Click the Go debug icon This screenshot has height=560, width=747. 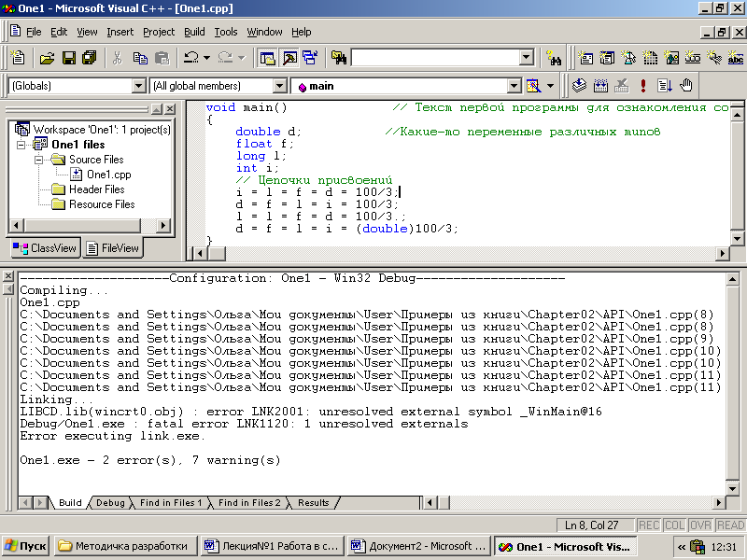point(665,86)
